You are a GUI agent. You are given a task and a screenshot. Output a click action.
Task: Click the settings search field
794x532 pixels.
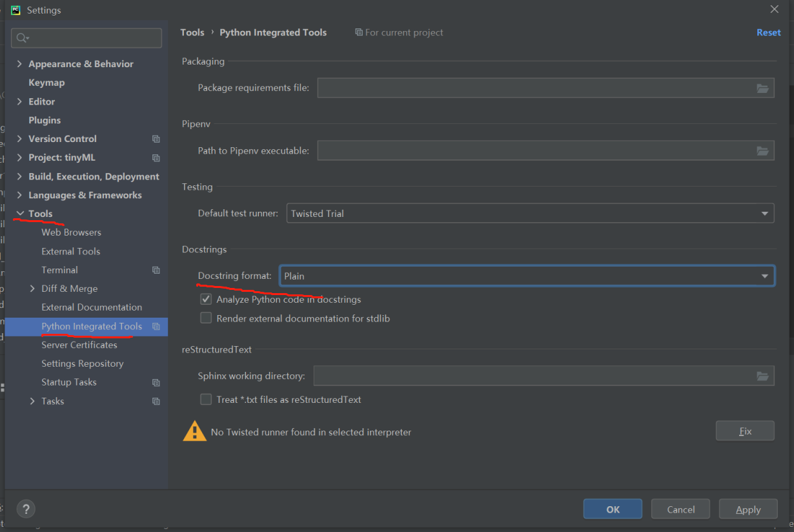pos(87,38)
